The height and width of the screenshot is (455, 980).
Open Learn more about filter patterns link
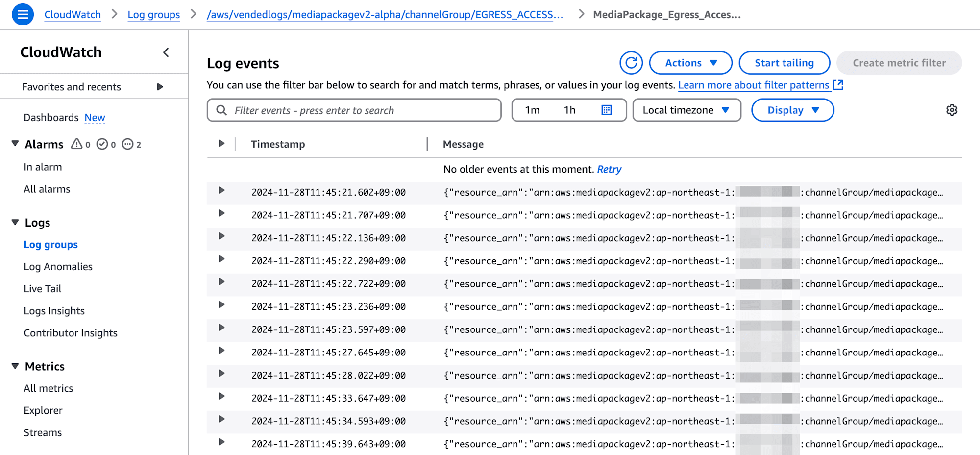coord(754,85)
